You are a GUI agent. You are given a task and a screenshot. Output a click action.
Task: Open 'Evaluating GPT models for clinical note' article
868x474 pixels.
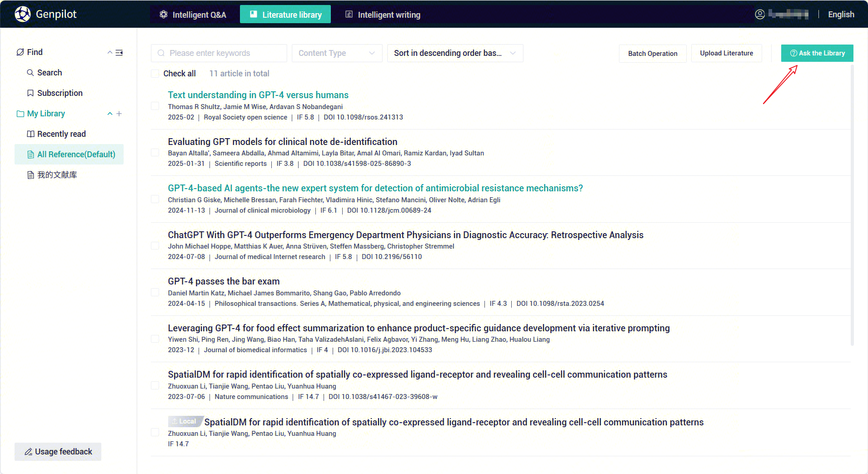tap(282, 142)
